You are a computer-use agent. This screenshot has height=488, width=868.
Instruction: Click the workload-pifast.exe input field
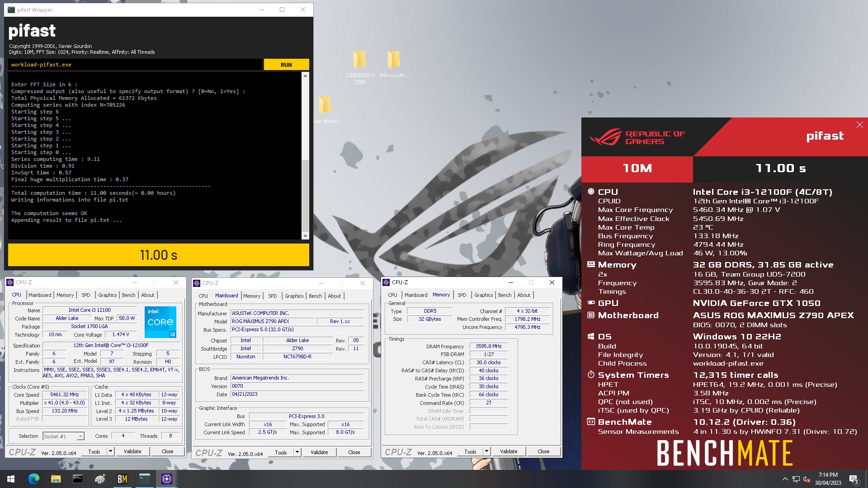click(x=135, y=65)
